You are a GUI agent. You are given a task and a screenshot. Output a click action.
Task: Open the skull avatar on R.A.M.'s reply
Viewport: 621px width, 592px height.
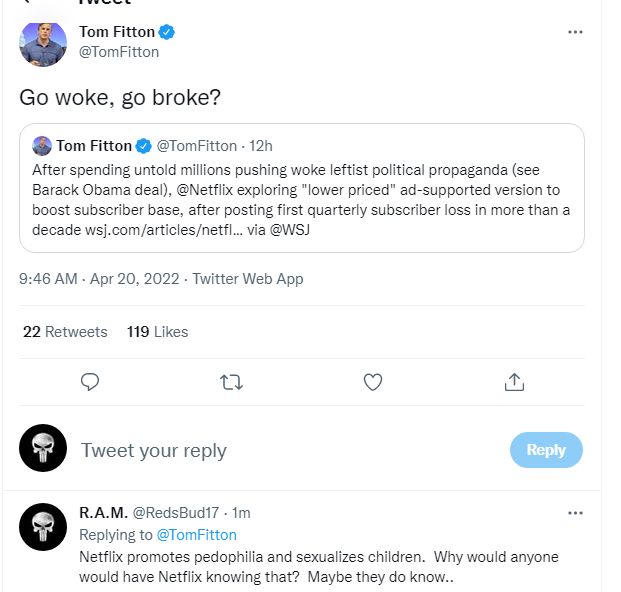click(43, 528)
